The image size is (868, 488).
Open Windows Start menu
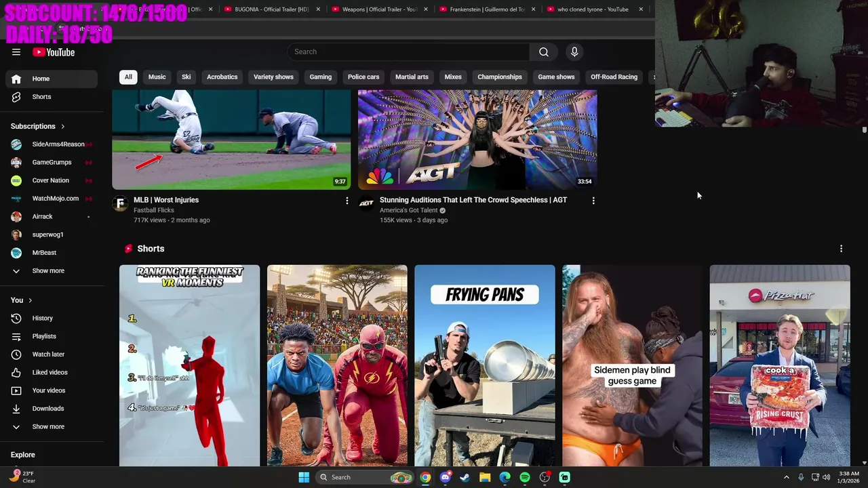point(304,477)
